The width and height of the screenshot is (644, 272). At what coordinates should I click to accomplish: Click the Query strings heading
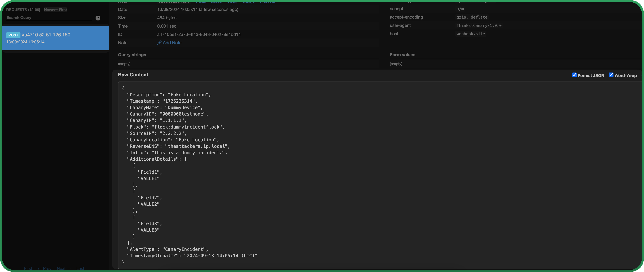132,55
